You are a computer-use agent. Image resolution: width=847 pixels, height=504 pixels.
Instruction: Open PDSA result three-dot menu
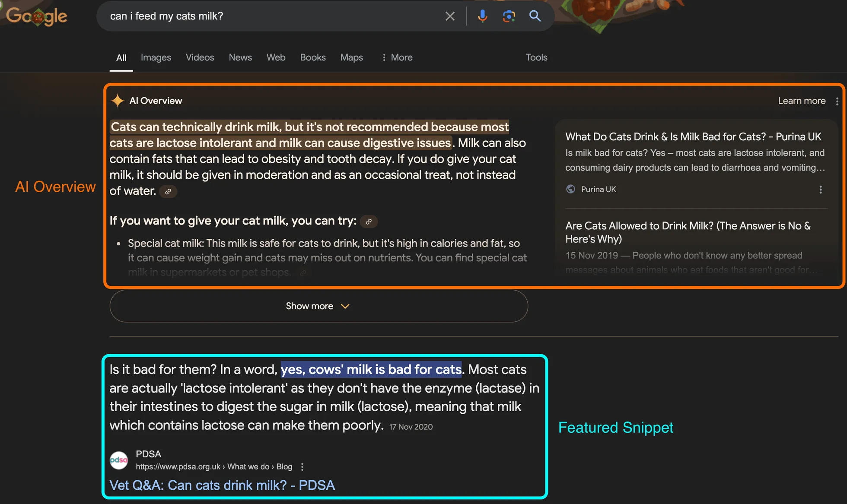click(x=302, y=467)
